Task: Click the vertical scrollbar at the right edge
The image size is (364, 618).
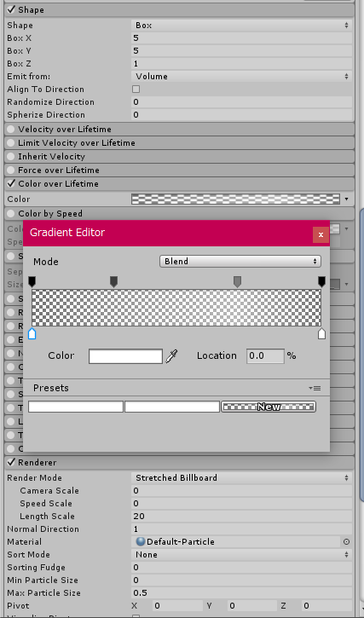Action: 361,355
